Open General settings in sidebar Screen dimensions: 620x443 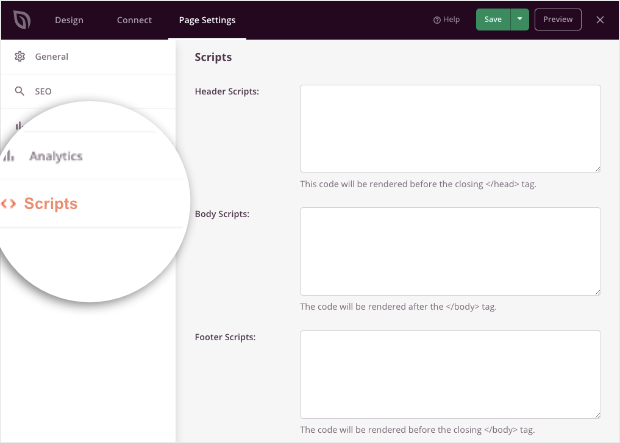point(88,57)
